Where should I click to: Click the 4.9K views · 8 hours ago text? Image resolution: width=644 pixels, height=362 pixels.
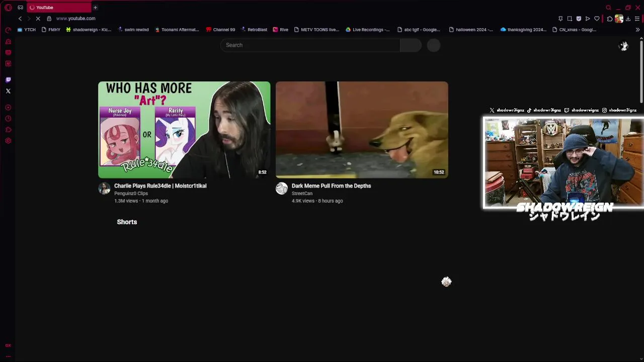(x=317, y=201)
